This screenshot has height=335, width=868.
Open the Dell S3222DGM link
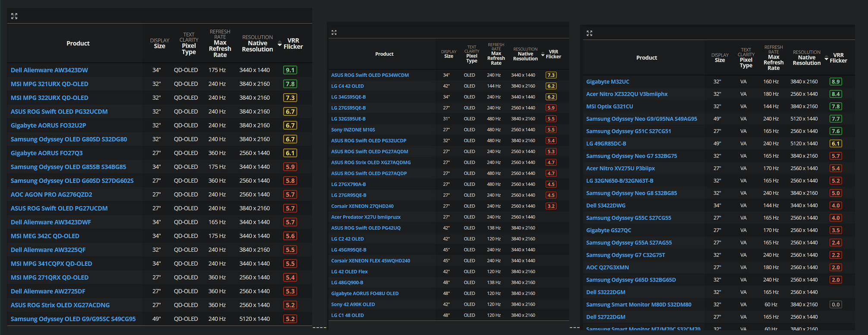point(606,292)
